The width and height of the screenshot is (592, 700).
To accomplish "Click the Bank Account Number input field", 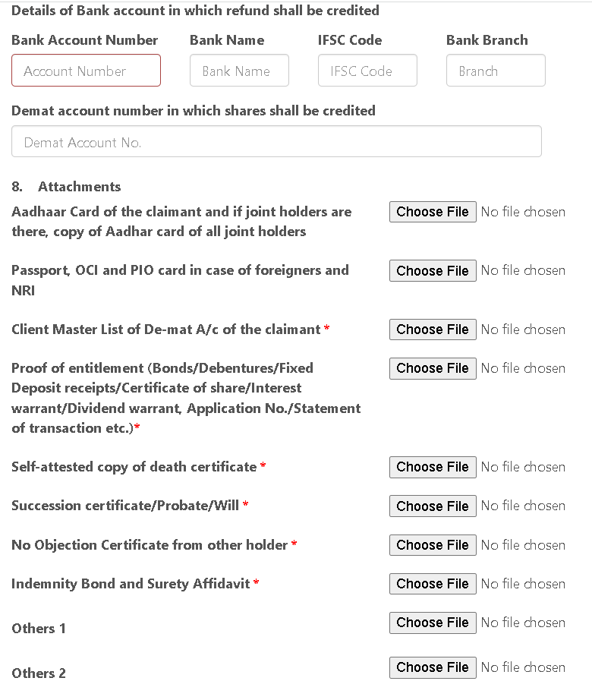I will (x=86, y=71).
